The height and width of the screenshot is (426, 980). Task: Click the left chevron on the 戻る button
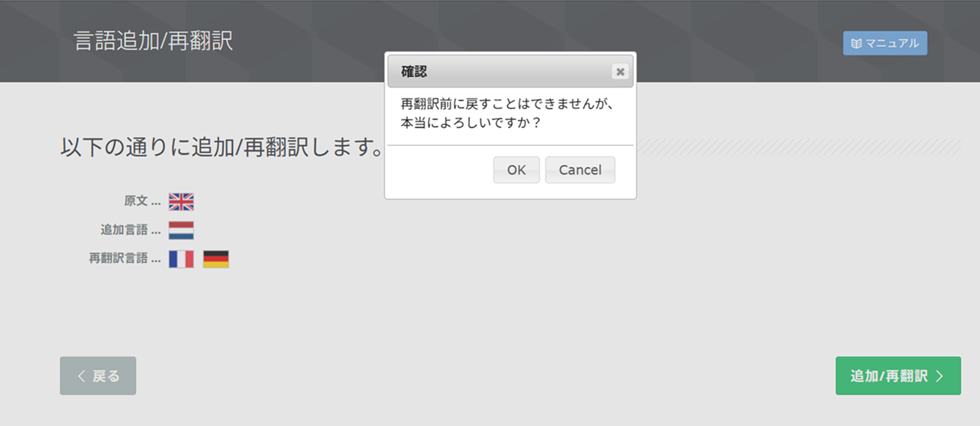pos(82,376)
